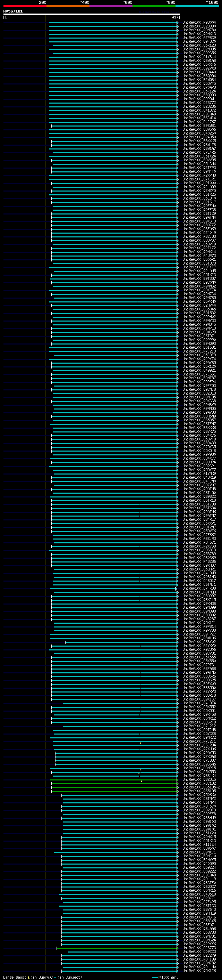Open the last hit UniRef100_Q5K126
This screenshot has height=980, width=222.
tap(199, 971)
